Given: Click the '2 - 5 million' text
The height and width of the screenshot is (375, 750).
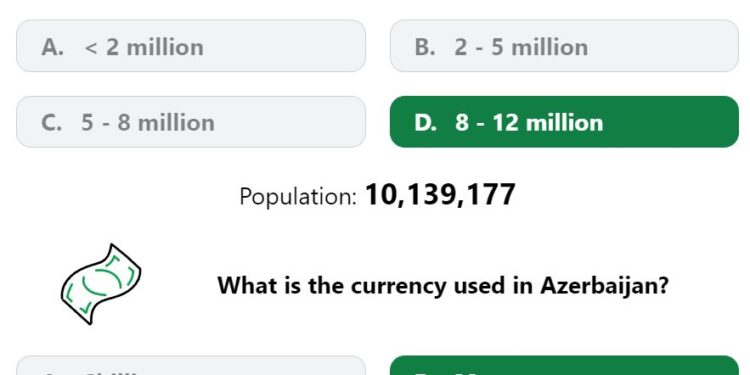Looking at the screenshot, I should pos(521,47).
